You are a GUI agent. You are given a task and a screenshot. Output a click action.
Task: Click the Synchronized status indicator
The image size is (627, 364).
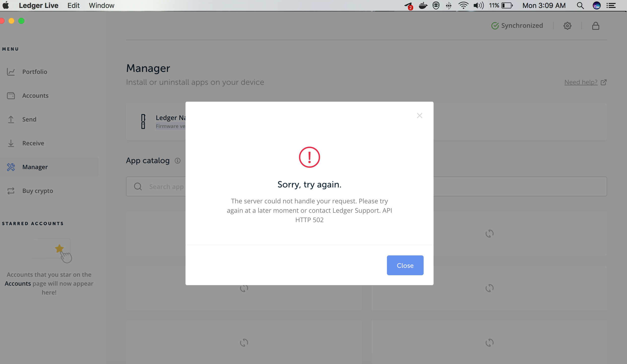(x=517, y=25)
